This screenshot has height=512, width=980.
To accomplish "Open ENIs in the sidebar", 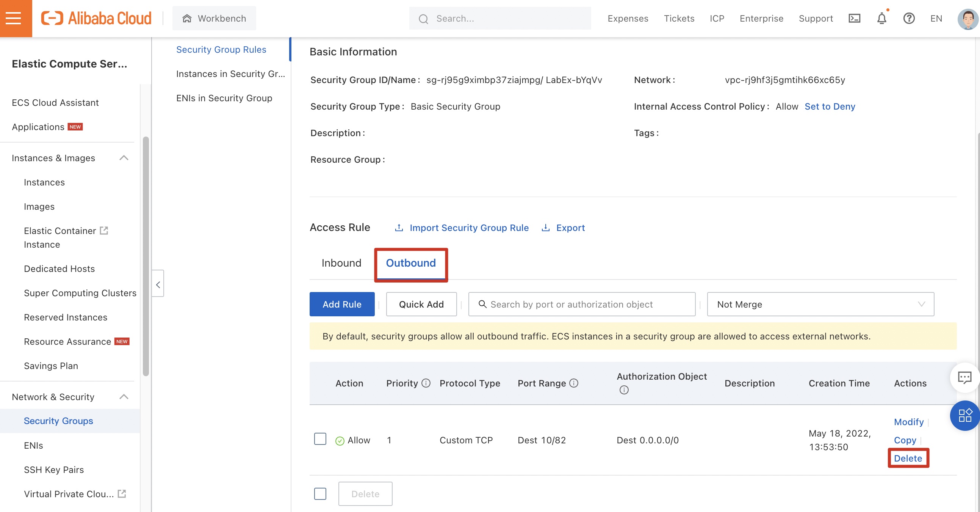I will pos(33,445).
